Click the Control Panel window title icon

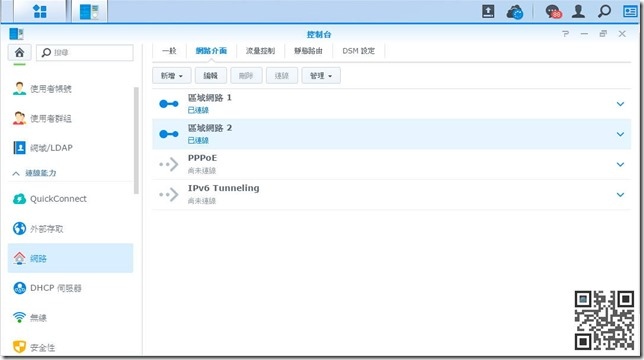(16, 34)
